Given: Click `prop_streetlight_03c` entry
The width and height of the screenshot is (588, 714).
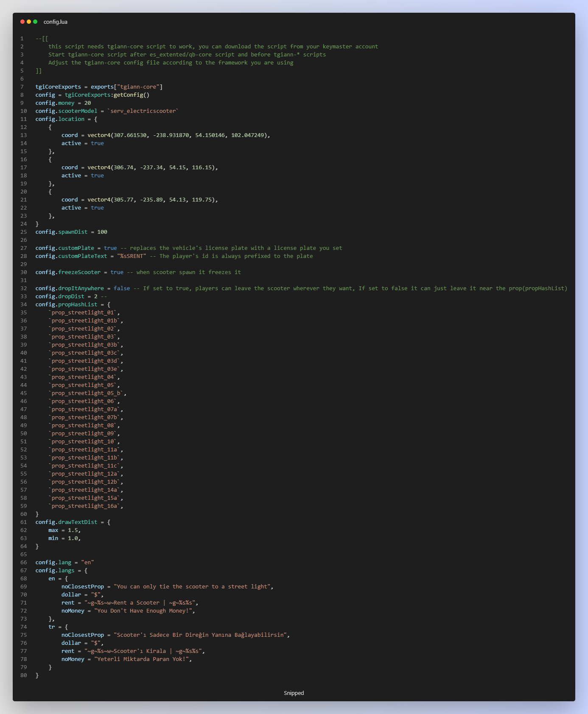Looking at the screenshot, I should pos(86,353).
